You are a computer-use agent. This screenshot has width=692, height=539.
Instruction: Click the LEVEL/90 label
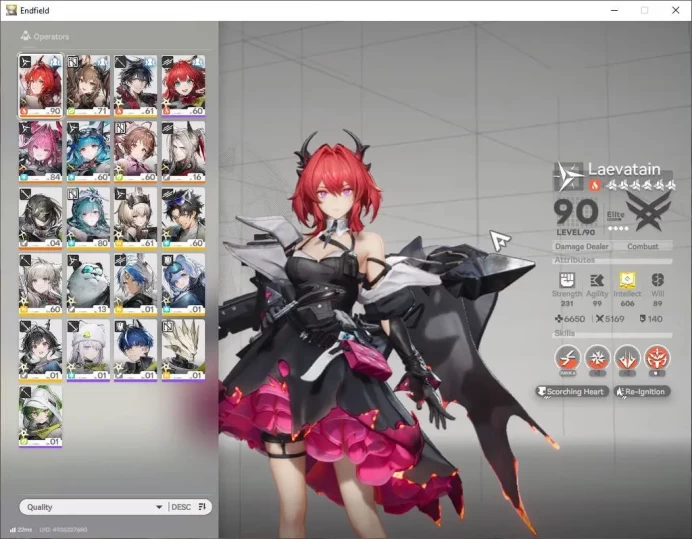(x=575, y=232)
